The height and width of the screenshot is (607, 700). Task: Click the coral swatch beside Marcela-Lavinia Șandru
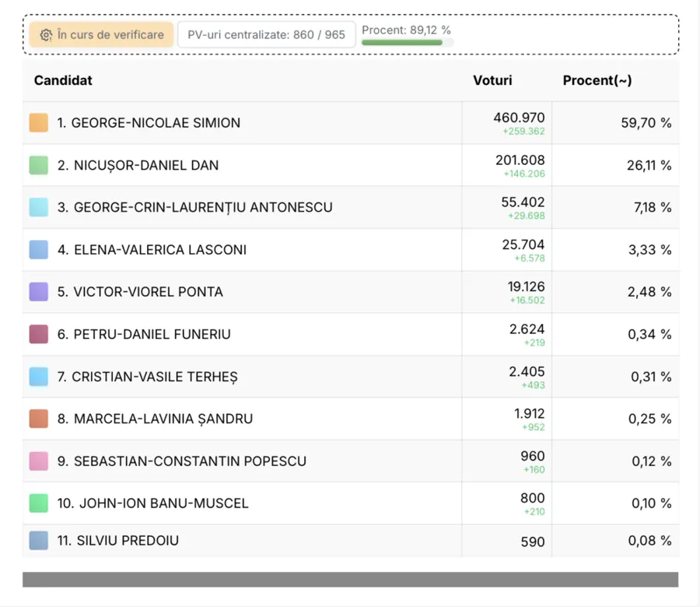(39, 419)
